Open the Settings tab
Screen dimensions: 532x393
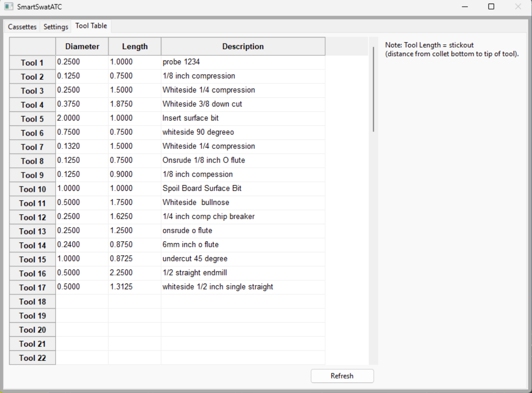55,27
